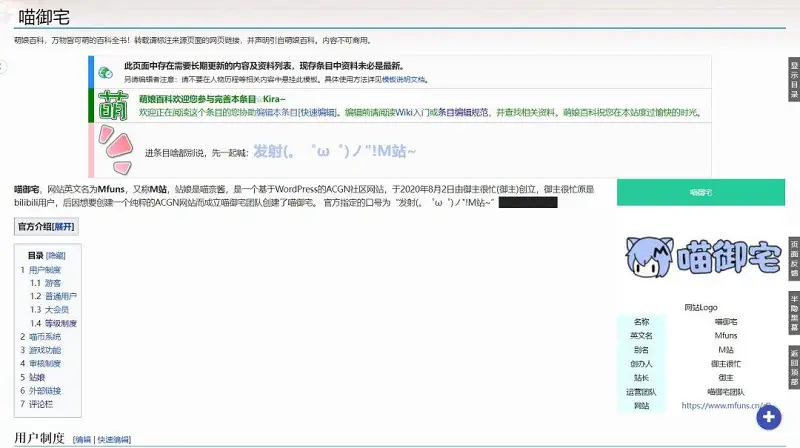Click the green 萌 icon
The width and height of the screenshot is (800, 448).
click(113, 105)
